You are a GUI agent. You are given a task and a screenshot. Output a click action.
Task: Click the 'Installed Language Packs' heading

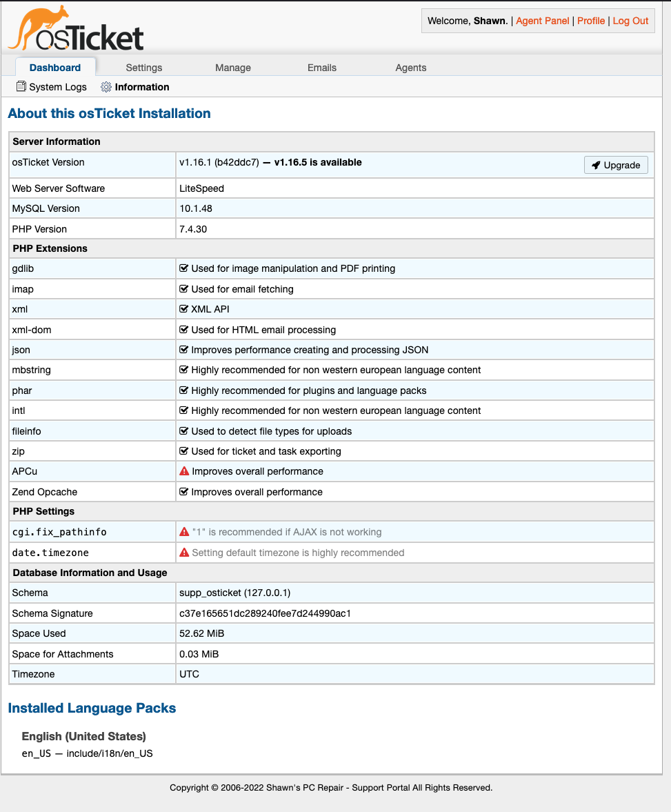point(92,708)
